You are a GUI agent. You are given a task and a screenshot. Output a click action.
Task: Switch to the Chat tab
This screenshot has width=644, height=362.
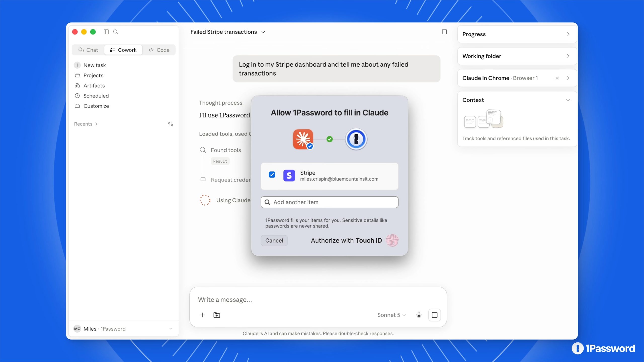click(x=88, y=50)
